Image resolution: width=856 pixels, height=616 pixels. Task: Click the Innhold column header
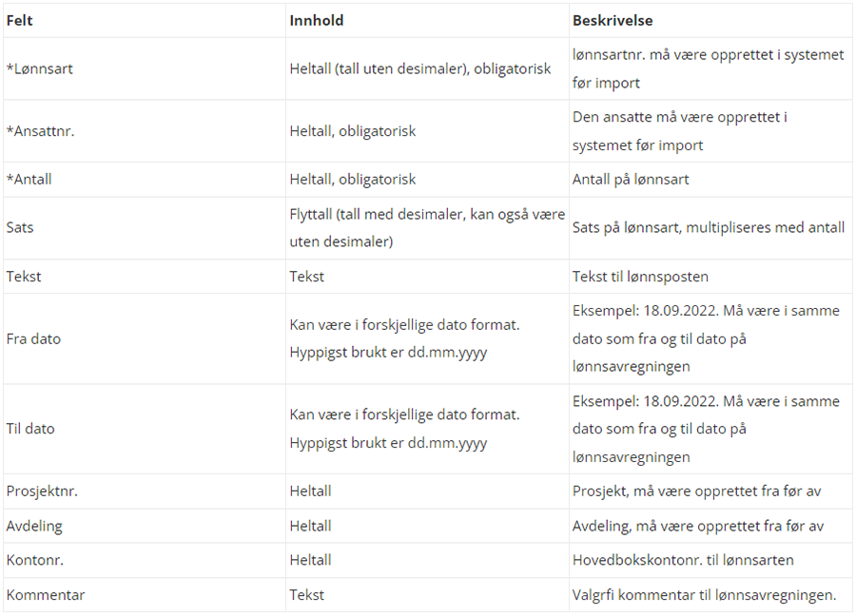click(x=317, y=20)
